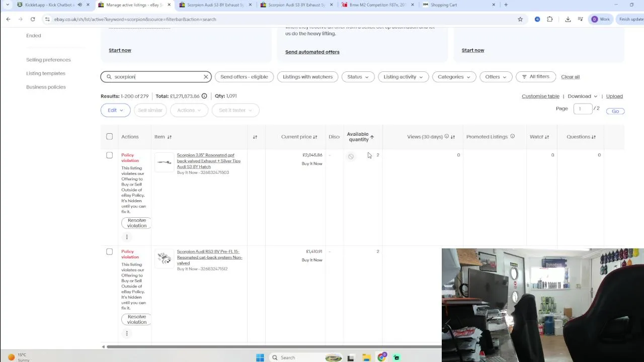Open the Total amount info icon
644x362 pixels.
(204, 96)
